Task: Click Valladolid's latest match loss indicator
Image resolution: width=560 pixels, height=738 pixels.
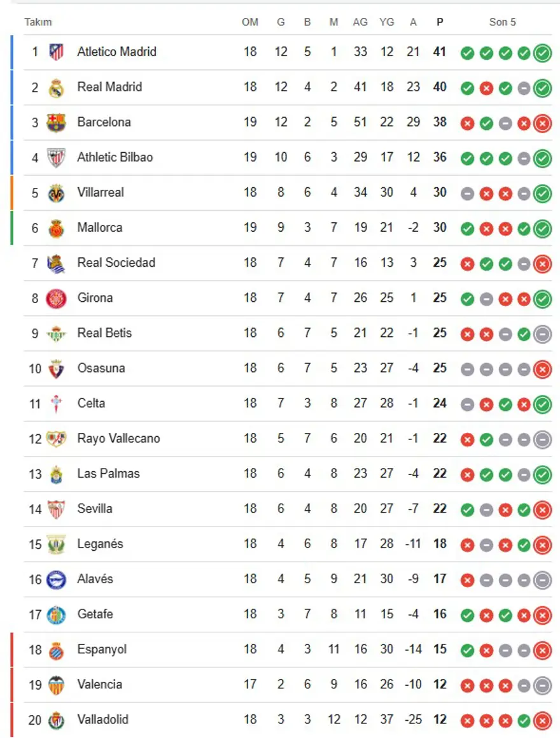Action: [542, 721]
